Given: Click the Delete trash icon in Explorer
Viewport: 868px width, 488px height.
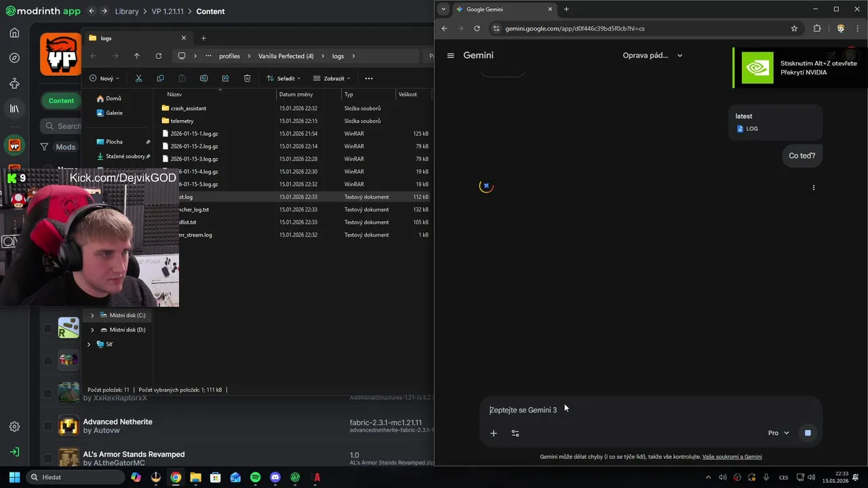Looking at the screenshot, I should click(247, 78).
